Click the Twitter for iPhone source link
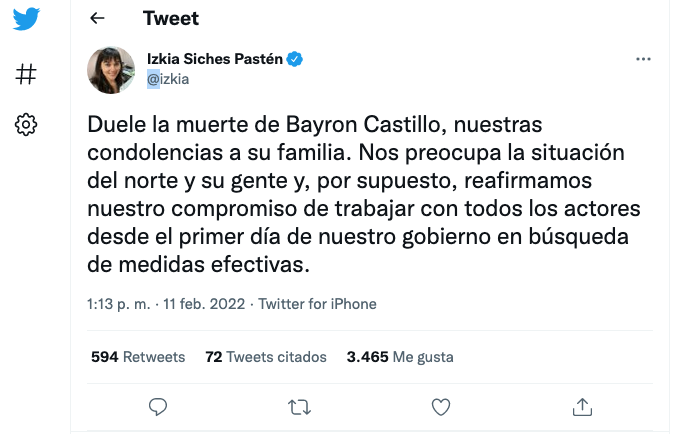Image resolution: width=673 pixels, height=434 pixels. (317, 304)
